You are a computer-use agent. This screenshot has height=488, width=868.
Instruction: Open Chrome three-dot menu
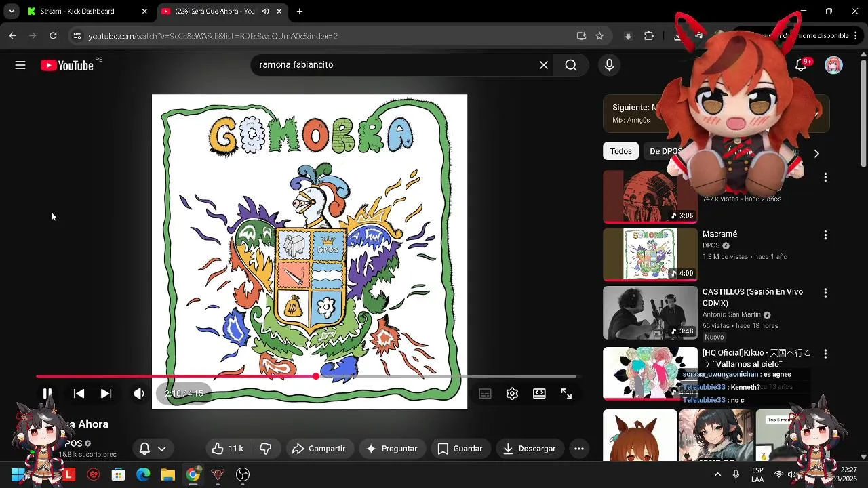(857, 36)
